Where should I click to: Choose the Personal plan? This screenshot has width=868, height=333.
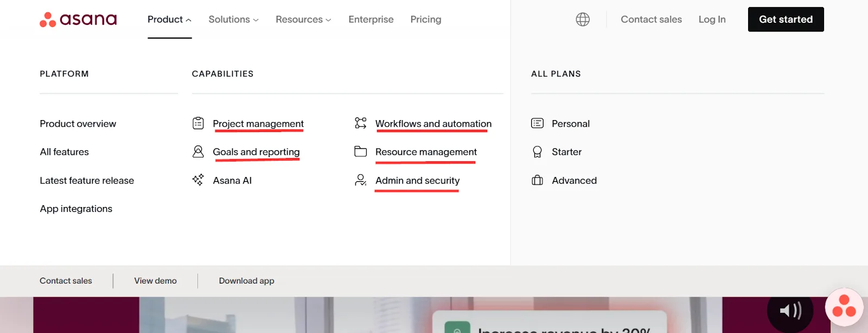tap(571, 124)
